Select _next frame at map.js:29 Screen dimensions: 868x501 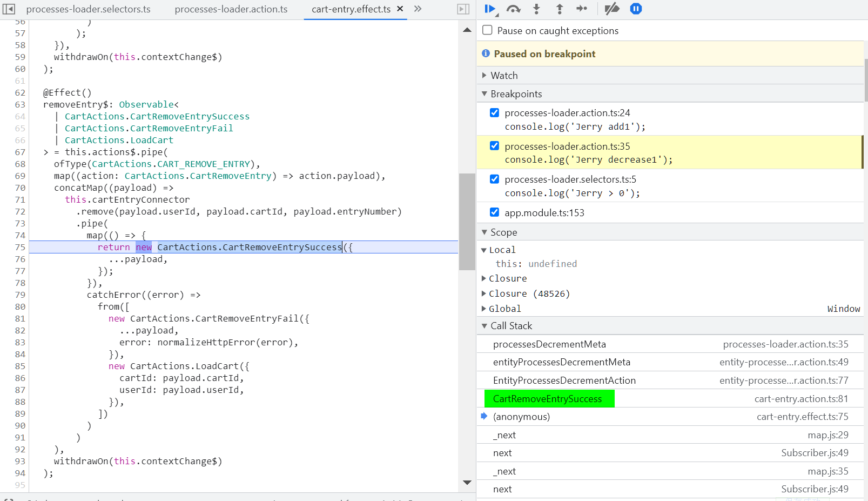coord(670,435)
